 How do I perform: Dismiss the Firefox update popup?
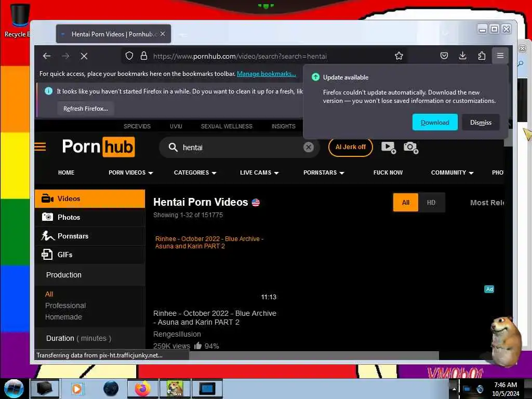481,122
